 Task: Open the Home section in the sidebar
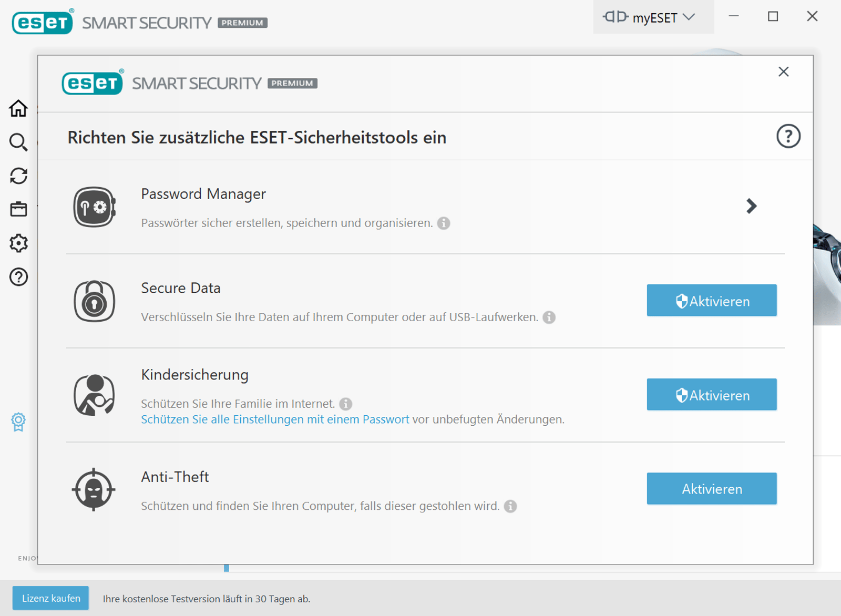(18, 109)
